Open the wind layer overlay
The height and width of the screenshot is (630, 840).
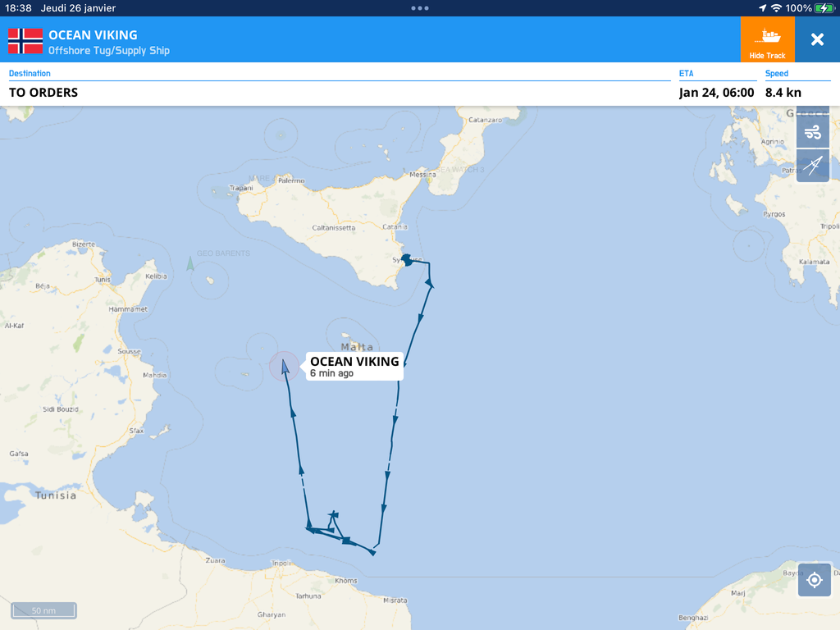813,132
